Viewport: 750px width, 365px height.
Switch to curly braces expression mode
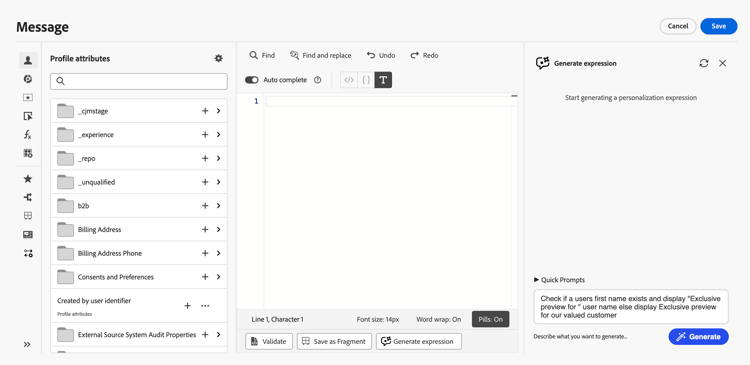pos(366,80)
